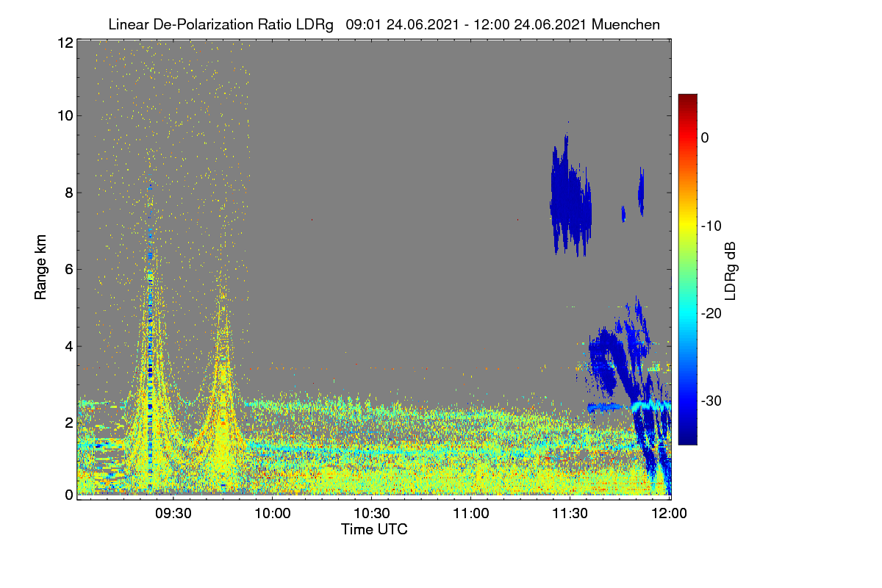Select the 12 km range tick label
Screen dimensions: 882x588
(x=65, y=43)
